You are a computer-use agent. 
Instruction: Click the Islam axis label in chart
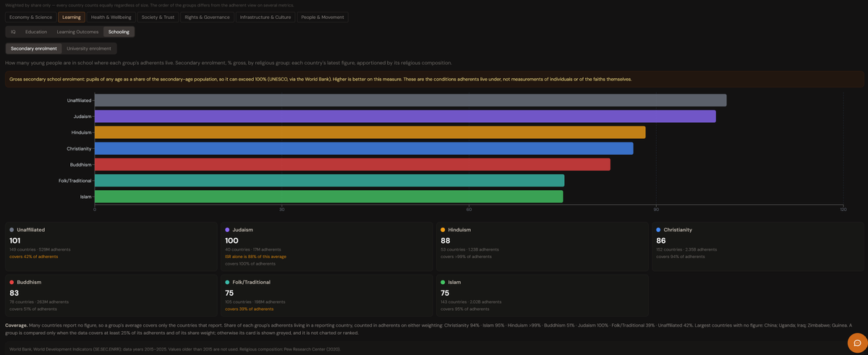pyautogui.click(x=85, y=197)
